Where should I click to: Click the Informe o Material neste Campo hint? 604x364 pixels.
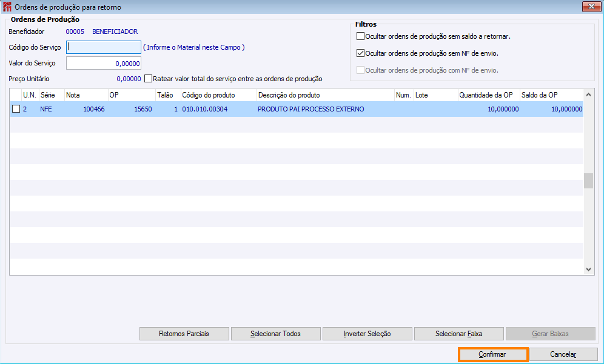(x=194, y=47)
